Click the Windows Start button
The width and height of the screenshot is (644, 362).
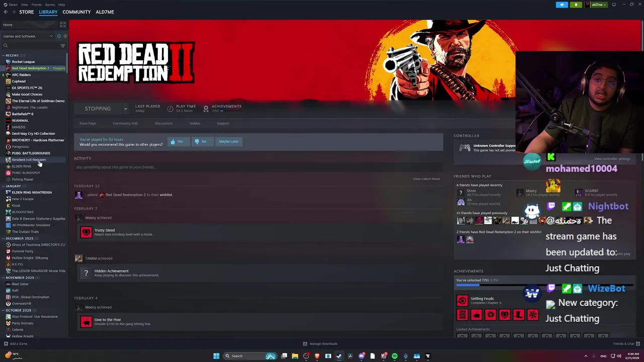(216, 356)
